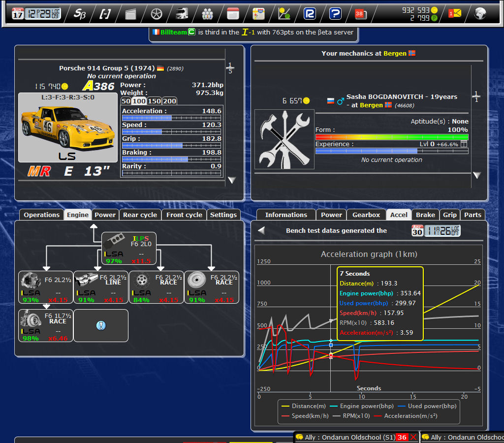This screenshot has width=504, height=443.
Task: Toggle Distance(m) series in graph legend
Action: pyautogui.click(x=304, y=406)
